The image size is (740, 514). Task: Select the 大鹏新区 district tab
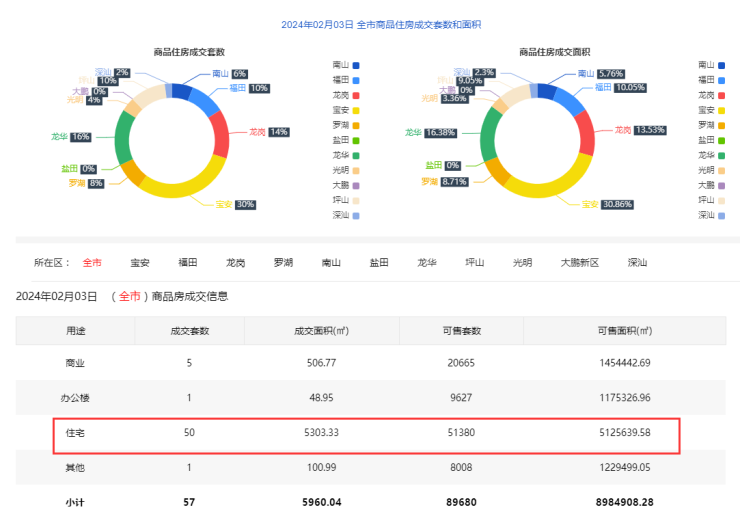pyautogui.click(x=579, y=263)
